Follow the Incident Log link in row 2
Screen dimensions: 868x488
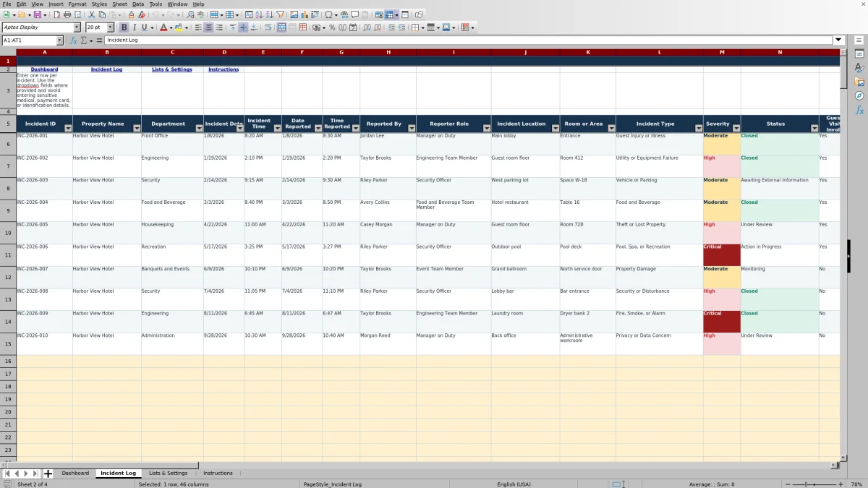tap(106, 69)
